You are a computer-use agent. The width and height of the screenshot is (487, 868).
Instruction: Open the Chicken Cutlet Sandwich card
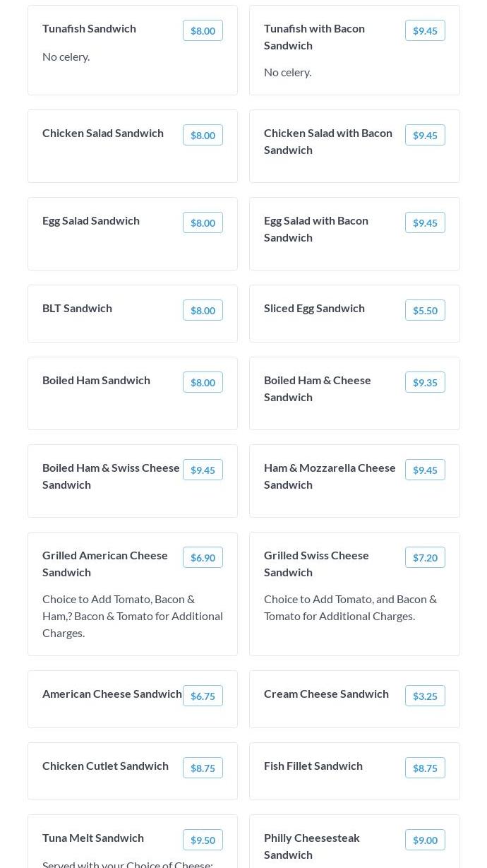133,771
